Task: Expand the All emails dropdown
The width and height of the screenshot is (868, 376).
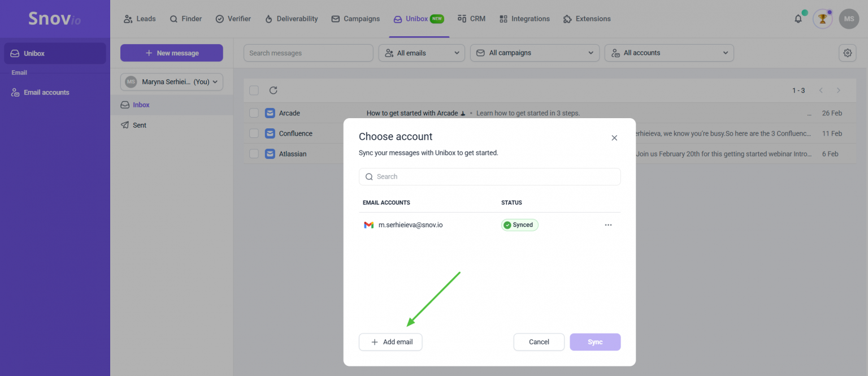Action: pos(422,53)
